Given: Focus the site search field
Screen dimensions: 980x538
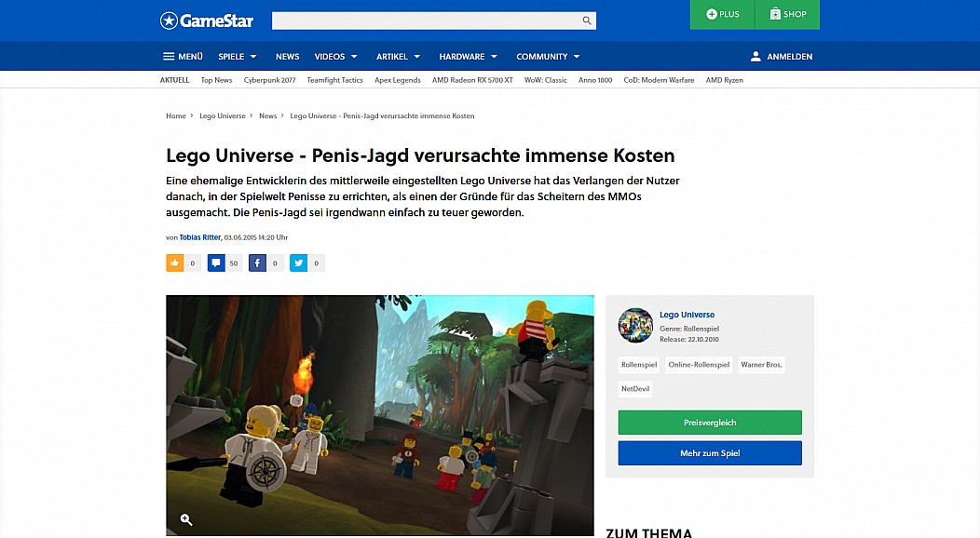Looking at the screenshot, I should pyautogui.click(x=434, y=20).
